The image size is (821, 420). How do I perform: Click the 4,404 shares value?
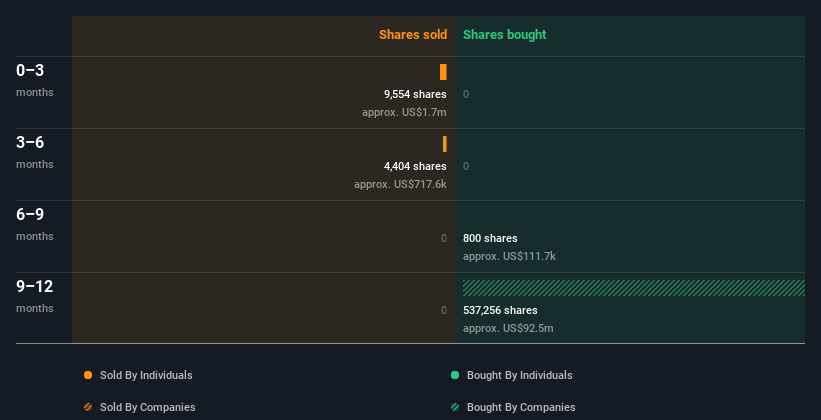pos(415,167)
